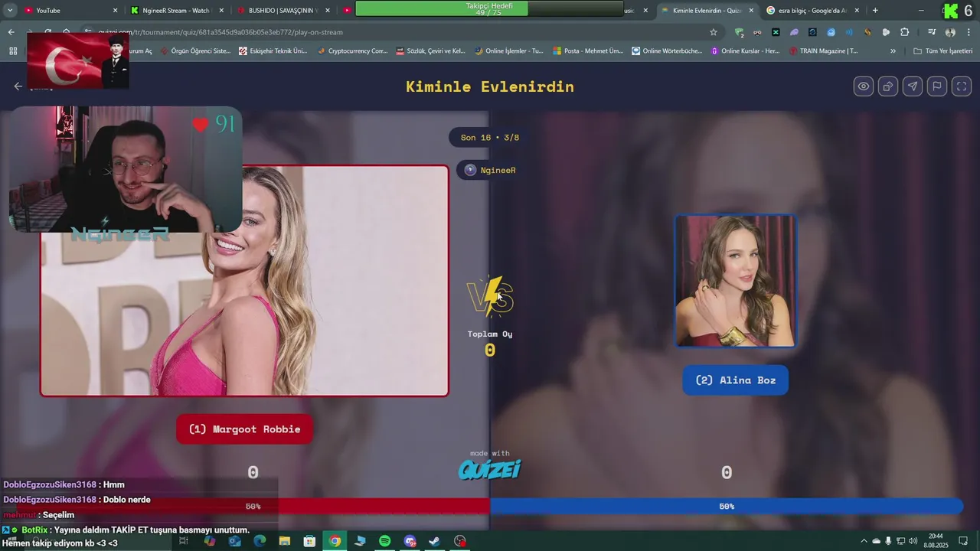Viewport: 980px width, 551px height.
Task: Open the tab search dropdown arrow
Action: tap(10, 11)
